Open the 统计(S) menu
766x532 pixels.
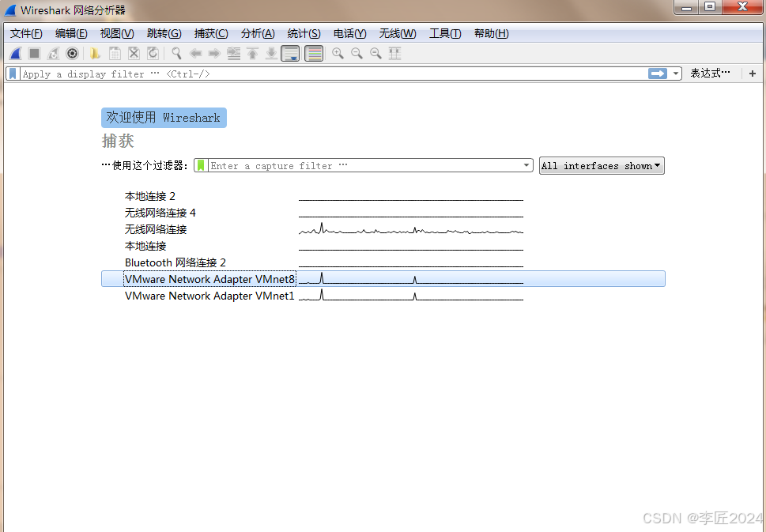click(x=304, y=33)
